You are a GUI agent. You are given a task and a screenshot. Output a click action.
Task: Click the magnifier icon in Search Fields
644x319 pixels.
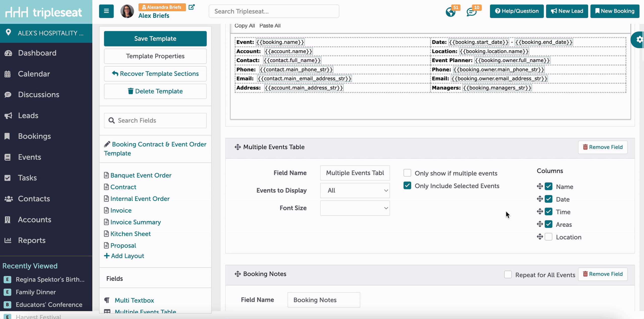[111, 121]
